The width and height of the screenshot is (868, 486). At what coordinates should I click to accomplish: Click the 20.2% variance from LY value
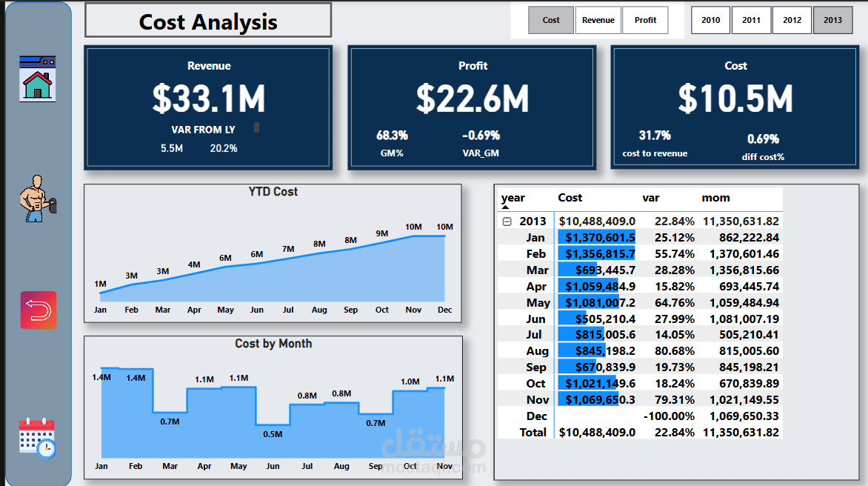224,148
